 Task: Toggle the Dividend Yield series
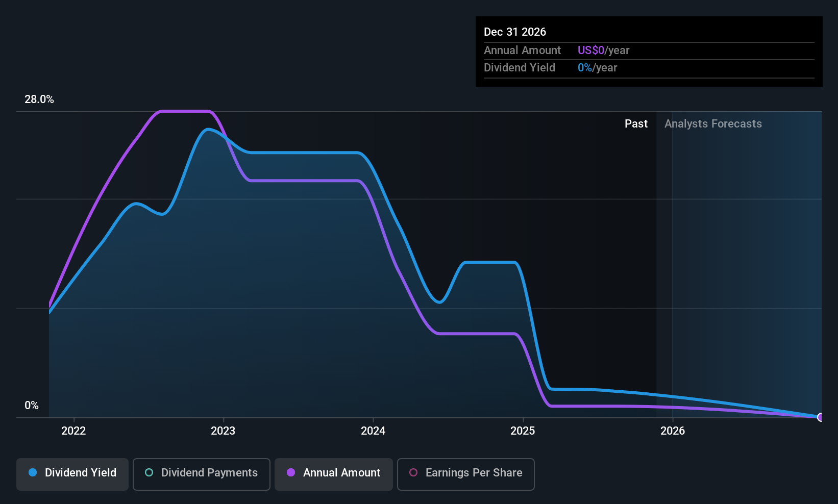tap(72, 474)
